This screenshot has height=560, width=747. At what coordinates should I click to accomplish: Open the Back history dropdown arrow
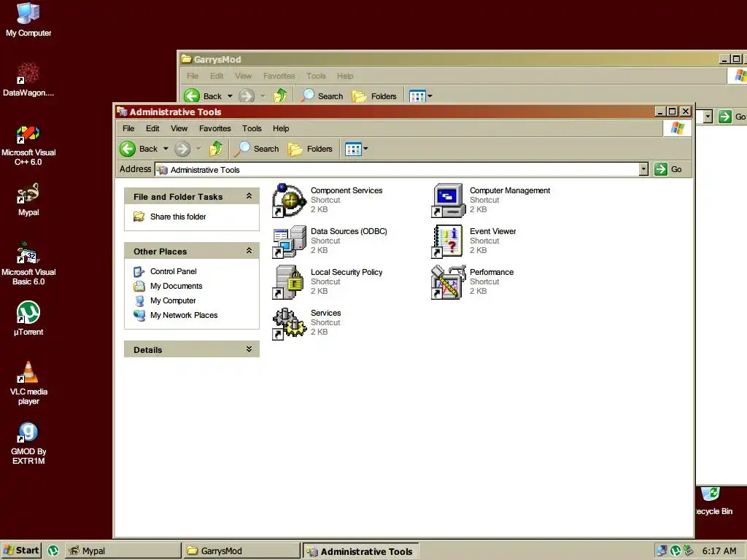coord(166,149)
